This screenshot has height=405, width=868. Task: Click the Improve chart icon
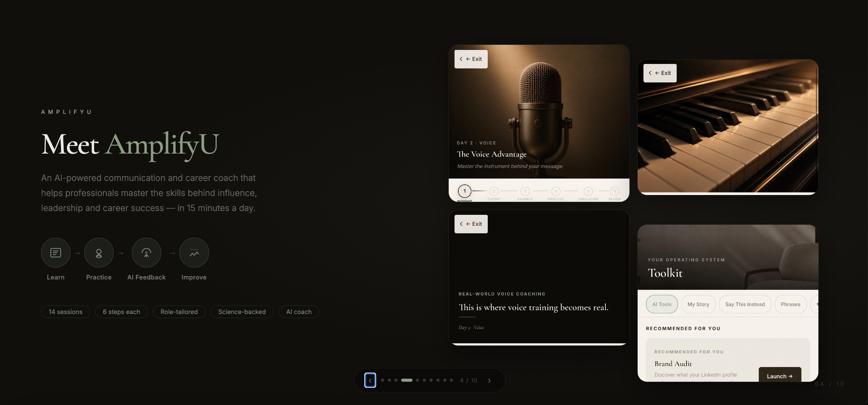pos(194,253)
